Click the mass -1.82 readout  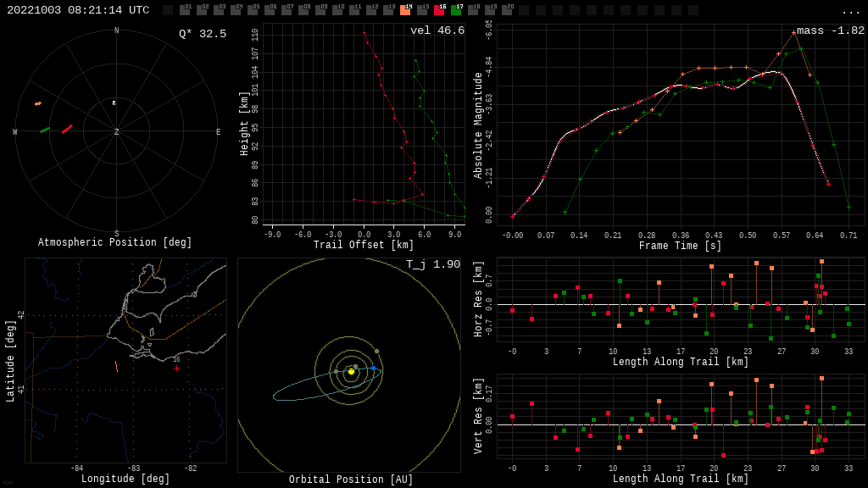(x=831, y=30)
